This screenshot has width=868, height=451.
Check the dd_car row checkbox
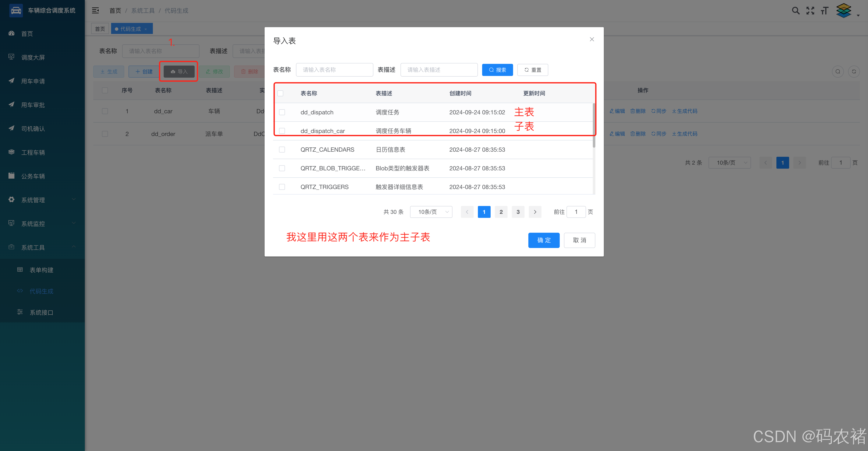[105, 111]
